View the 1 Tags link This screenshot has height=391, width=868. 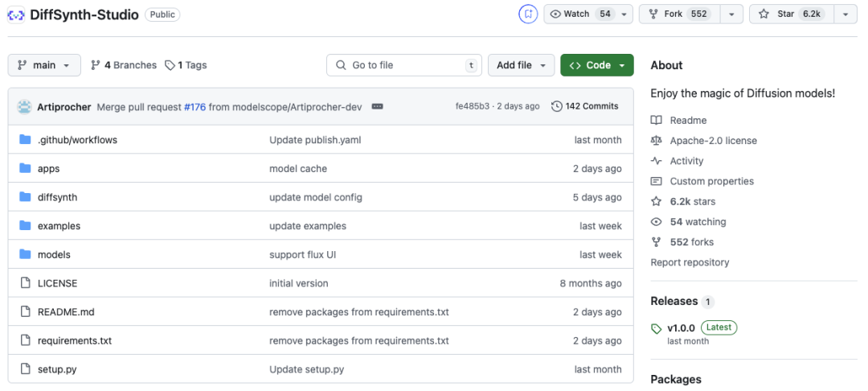(x=186, y=65)
